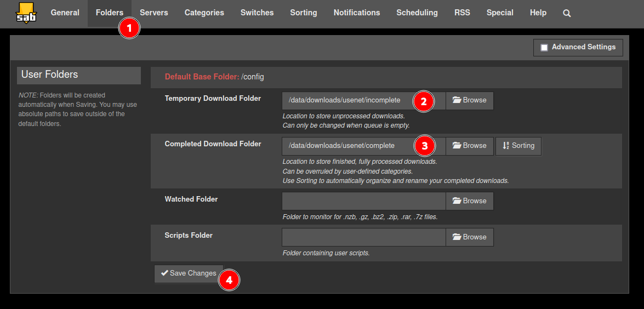
Task: Click the SABnzbd logo icon
Action: tap(25, 13)
